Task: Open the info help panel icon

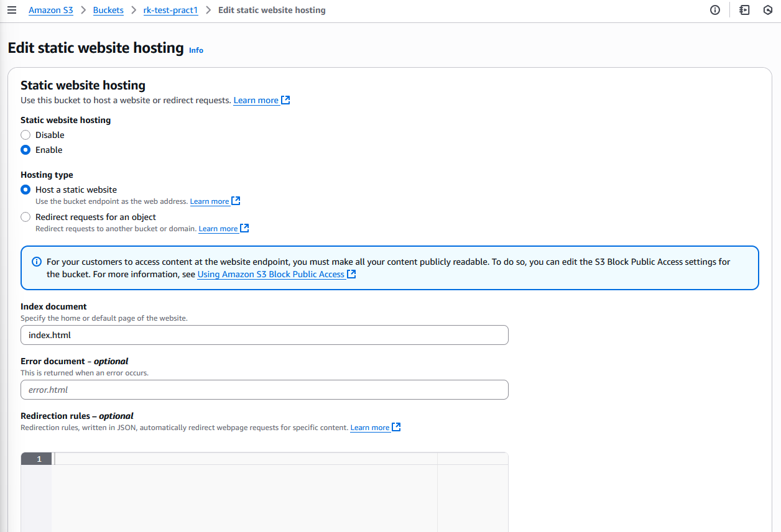Action: pyautogui.click(x=715, y=11)
